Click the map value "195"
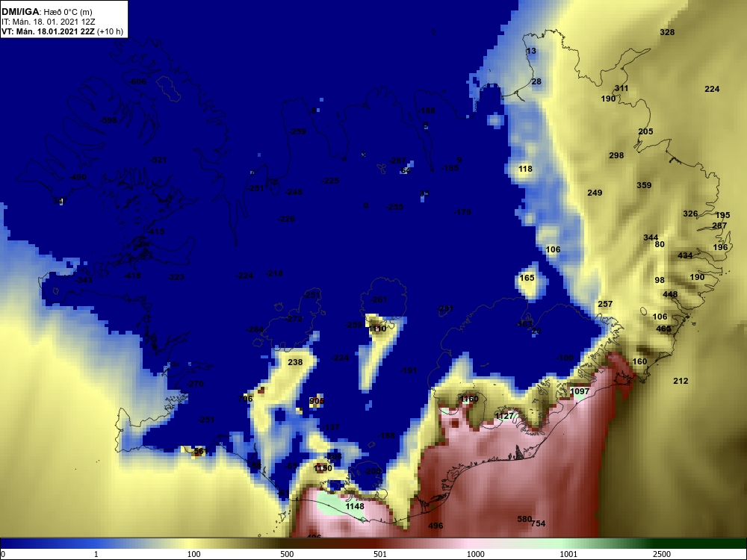747x560 pixels. tap(722, 215)
